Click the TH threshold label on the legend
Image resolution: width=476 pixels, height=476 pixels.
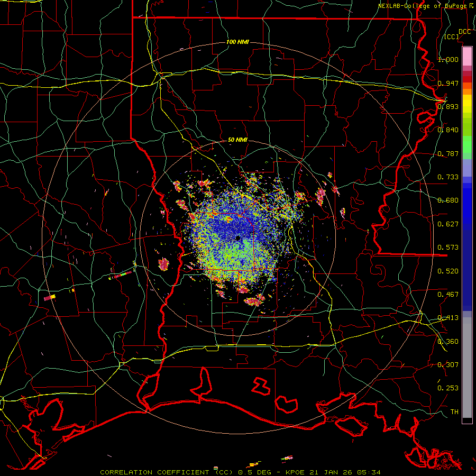[454, 412]
